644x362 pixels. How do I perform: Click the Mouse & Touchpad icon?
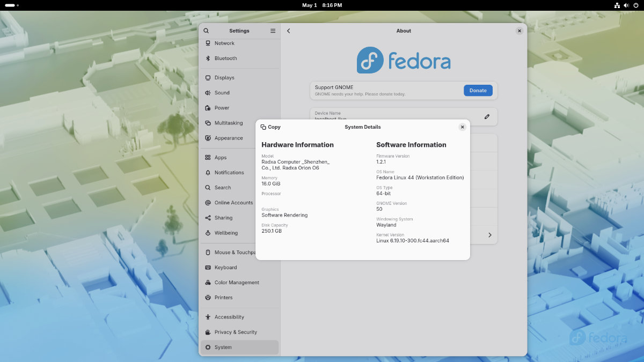(x=208, y=253)
